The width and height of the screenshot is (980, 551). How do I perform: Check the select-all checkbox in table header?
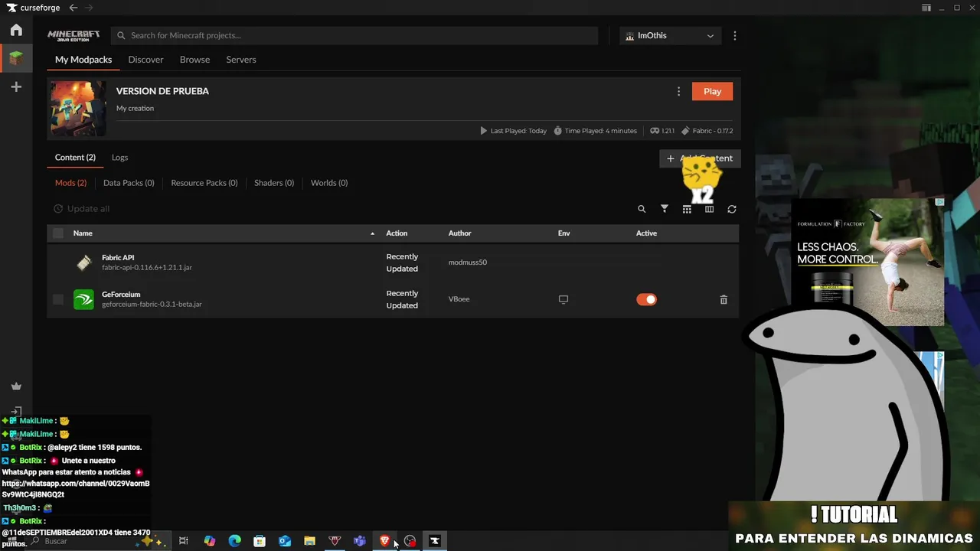58,233
